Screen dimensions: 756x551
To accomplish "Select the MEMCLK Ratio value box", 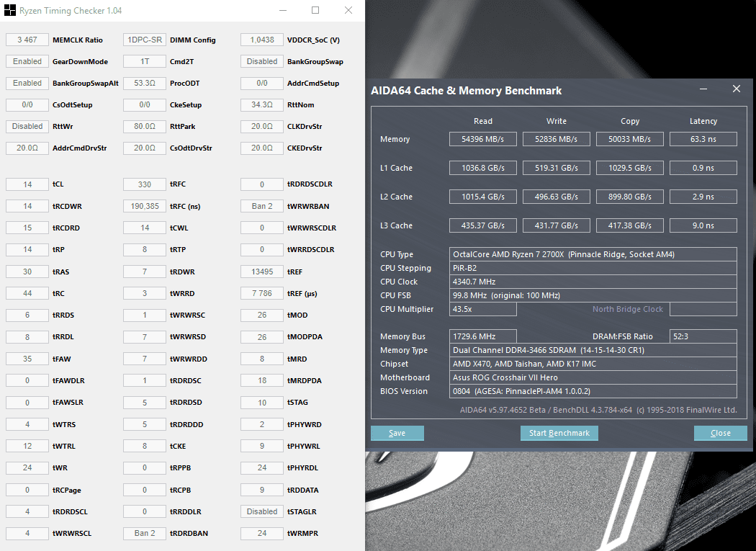I will pos(27,40).
